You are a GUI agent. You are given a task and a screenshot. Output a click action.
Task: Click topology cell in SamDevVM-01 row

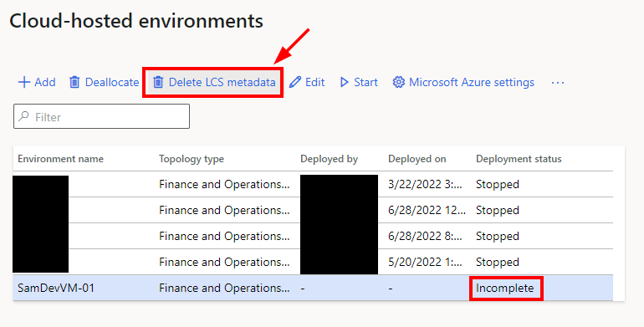[x=224, y=288]
